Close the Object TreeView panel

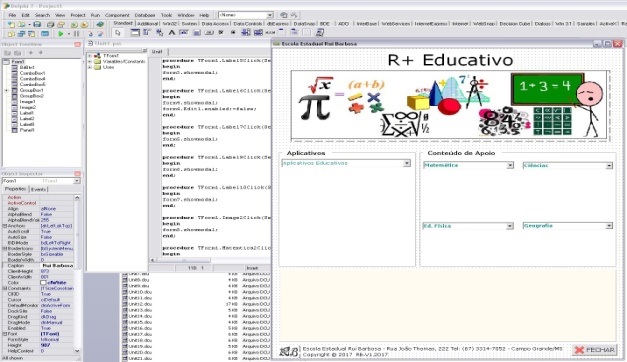(78, 44)
